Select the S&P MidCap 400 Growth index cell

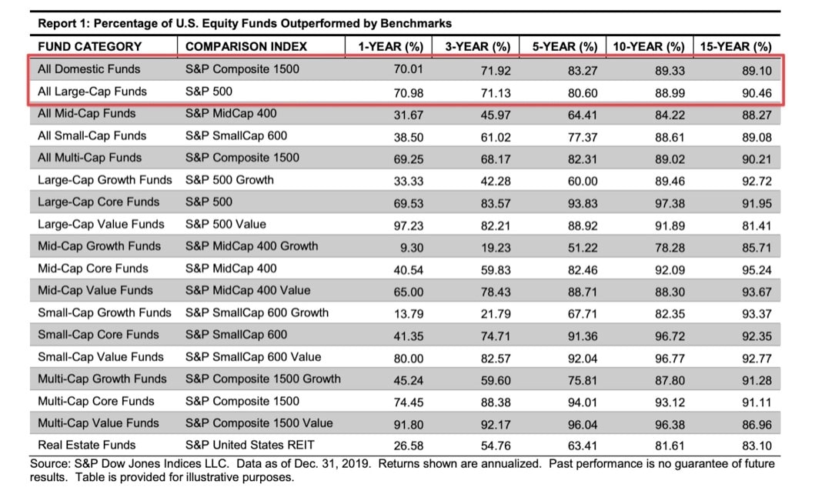click(x=252, y=246)
